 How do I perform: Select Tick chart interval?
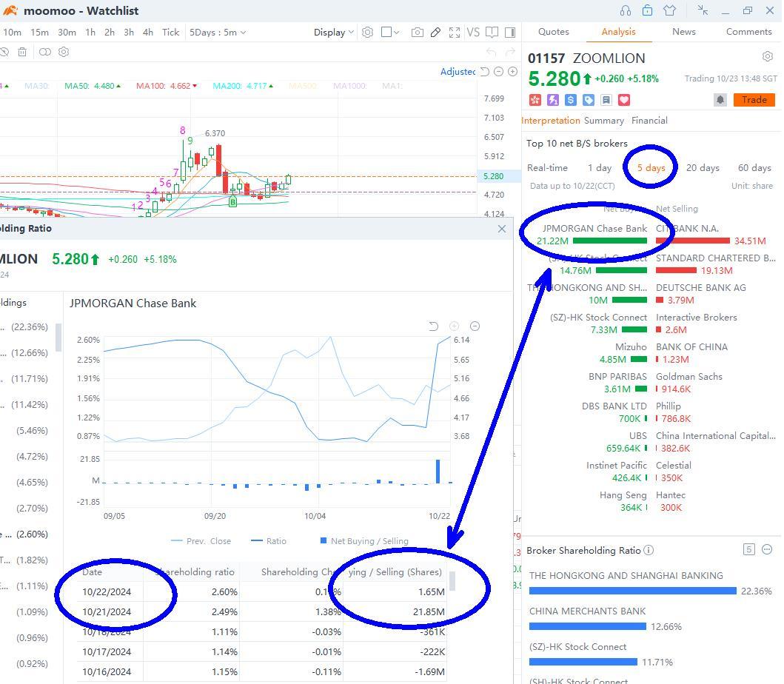pyautogui.click(x=170, y=33)
